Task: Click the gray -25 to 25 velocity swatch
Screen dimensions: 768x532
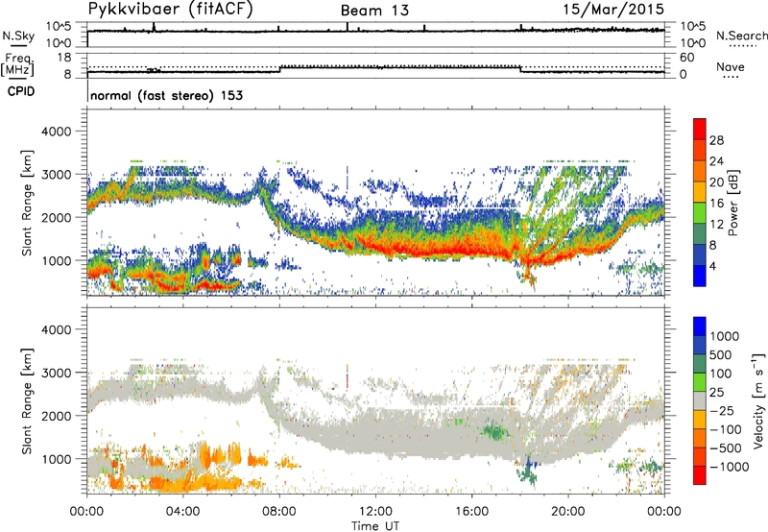Action: [x=700, y=401]
